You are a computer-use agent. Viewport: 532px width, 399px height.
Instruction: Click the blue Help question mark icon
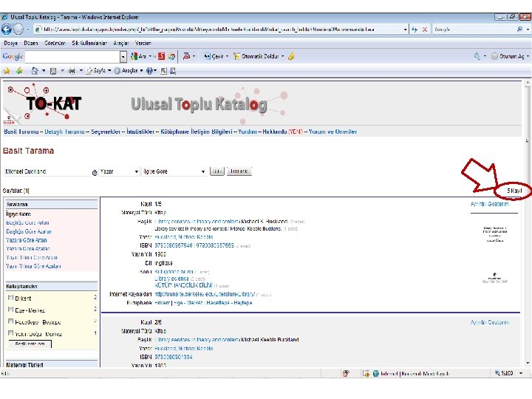149,71
